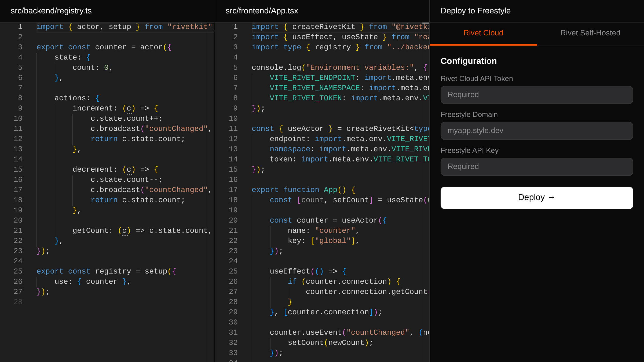Click the Configuration heading

pos(469,61)
